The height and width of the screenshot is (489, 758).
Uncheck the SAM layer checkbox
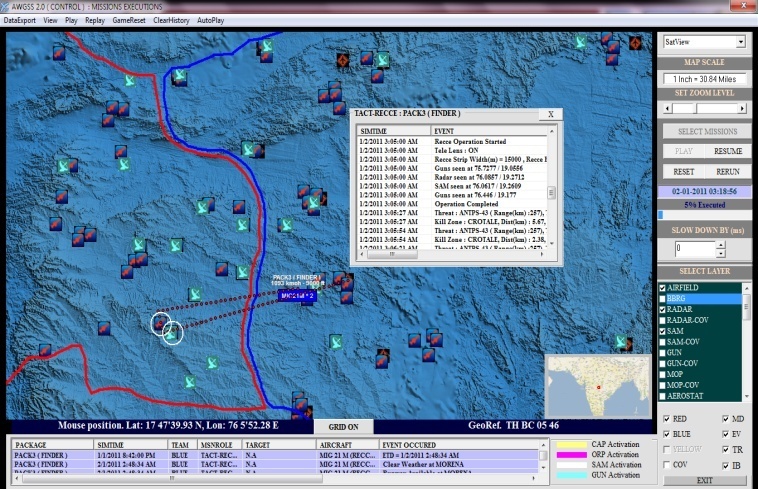[x=663, y=331]
